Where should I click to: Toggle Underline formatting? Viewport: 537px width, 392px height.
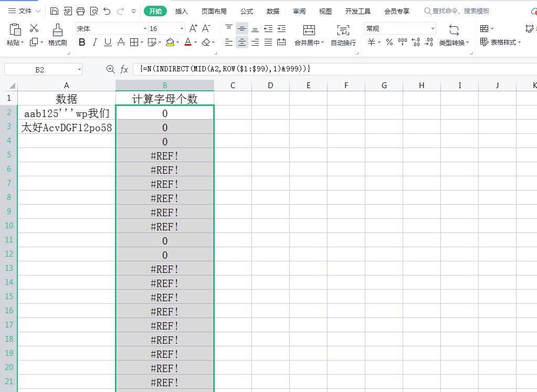(x=108, y=42)
